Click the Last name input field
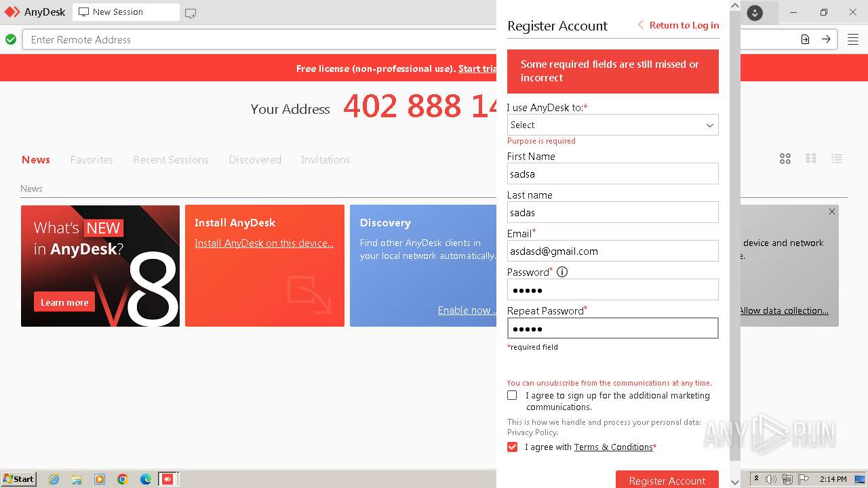Viewport: 868px width, 488px height. [612, 212]
